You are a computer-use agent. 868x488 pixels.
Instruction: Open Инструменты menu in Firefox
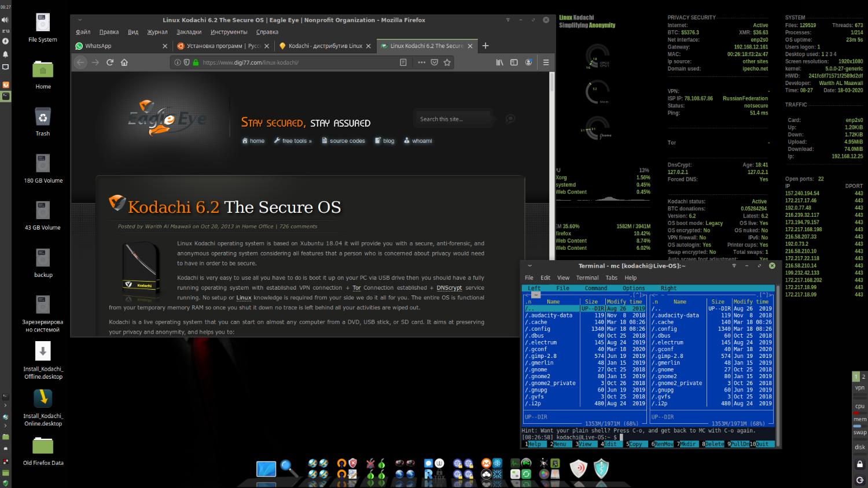(229, 32)
